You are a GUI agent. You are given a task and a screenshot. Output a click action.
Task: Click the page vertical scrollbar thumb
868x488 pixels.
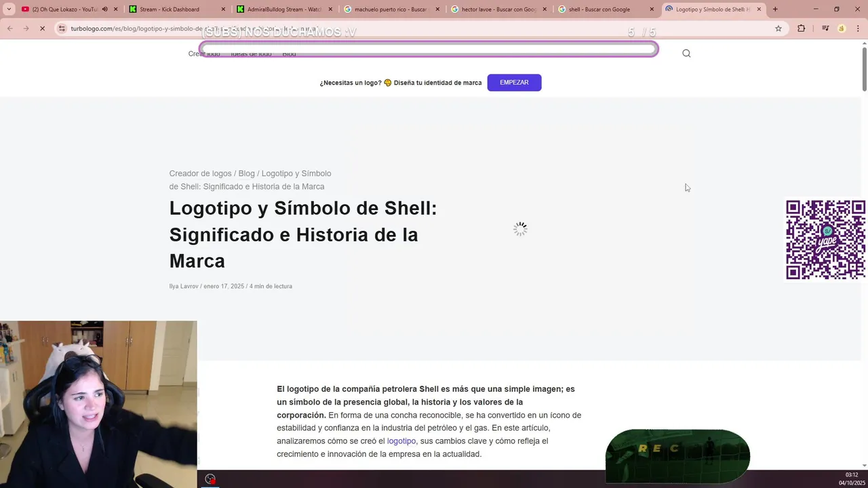(864, 68)
